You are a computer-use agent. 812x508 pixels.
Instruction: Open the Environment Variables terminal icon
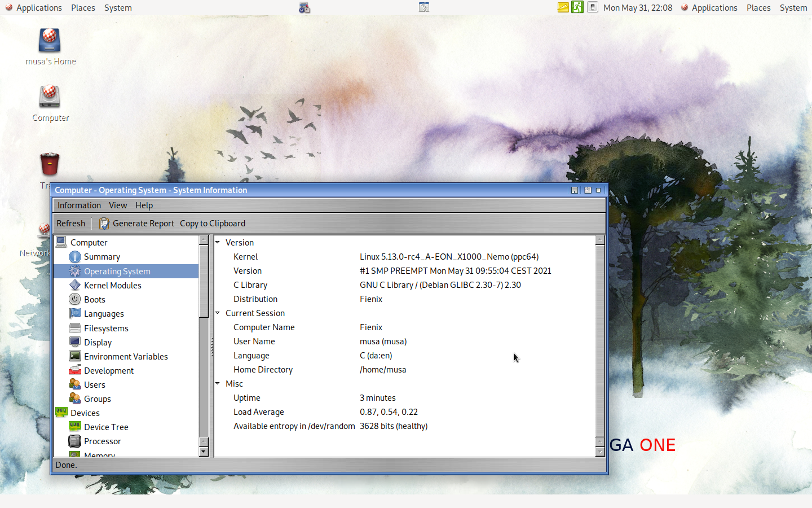[74, 356]
